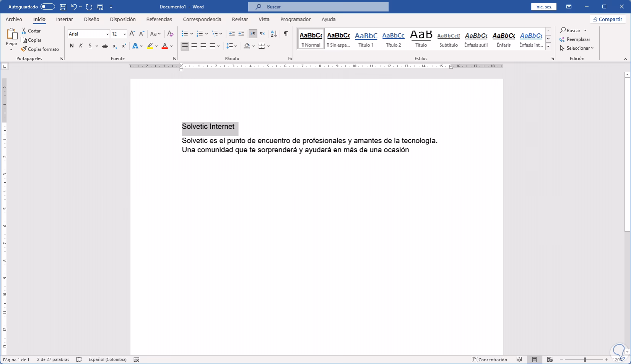Open the Revisar tab
Image resolution: width=631 pixels, height=364 pixels.
point(240,19)
